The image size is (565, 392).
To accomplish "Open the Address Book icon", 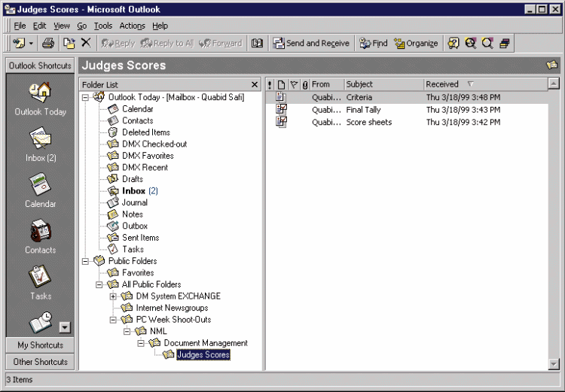I will [257, 43].
